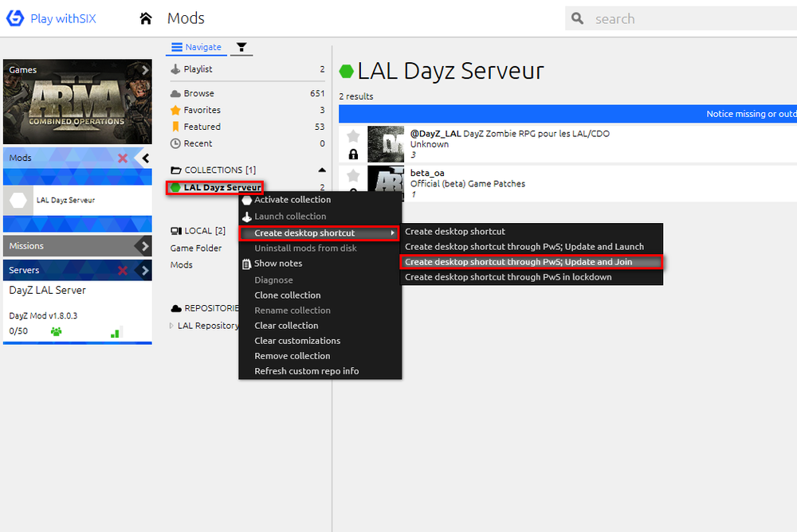Remove the Servers panel with red X
797x532 pixels.
123,270
